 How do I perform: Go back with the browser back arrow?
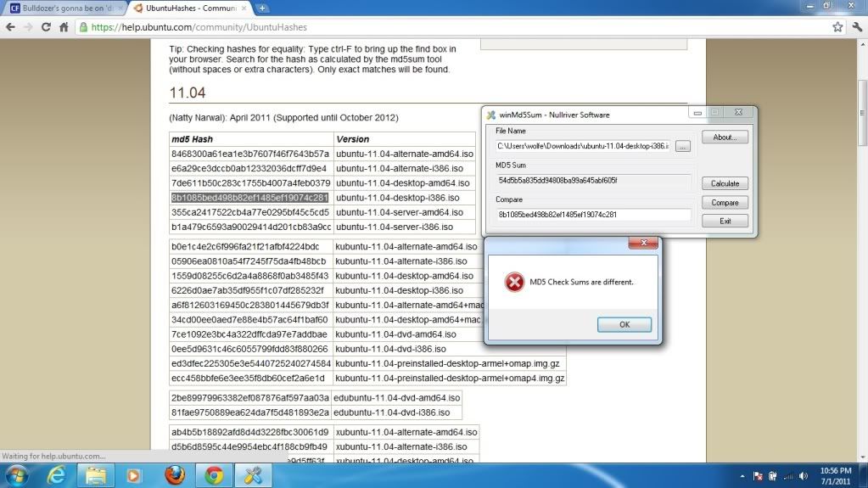pyautogui.click(x=10, y=26)
